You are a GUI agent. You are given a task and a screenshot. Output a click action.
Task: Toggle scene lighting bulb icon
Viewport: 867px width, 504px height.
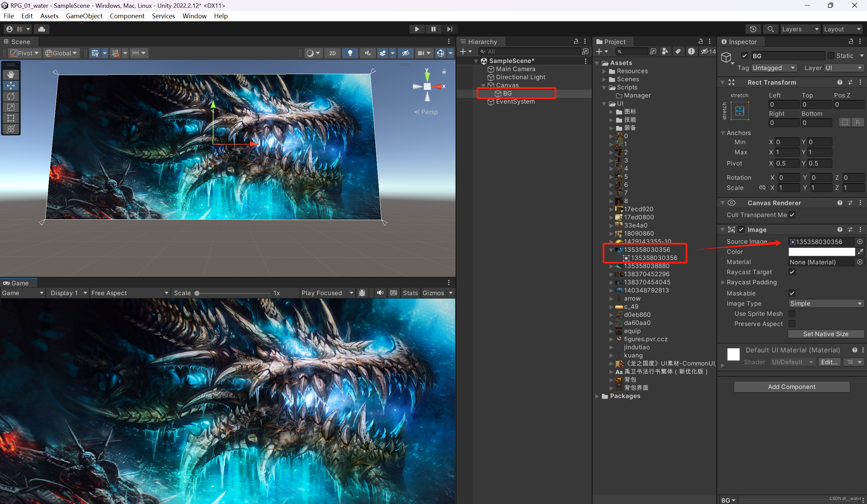(350, 53)
